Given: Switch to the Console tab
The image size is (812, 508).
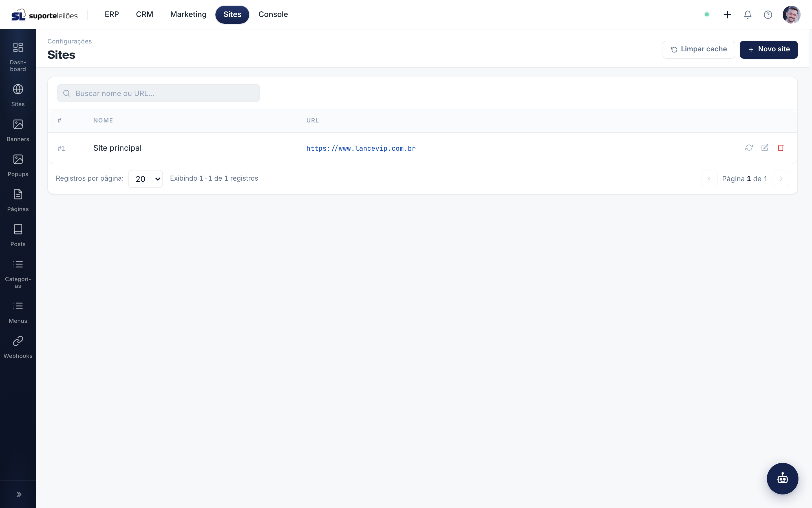Looking at the screenshot, I should click(273, 14).
